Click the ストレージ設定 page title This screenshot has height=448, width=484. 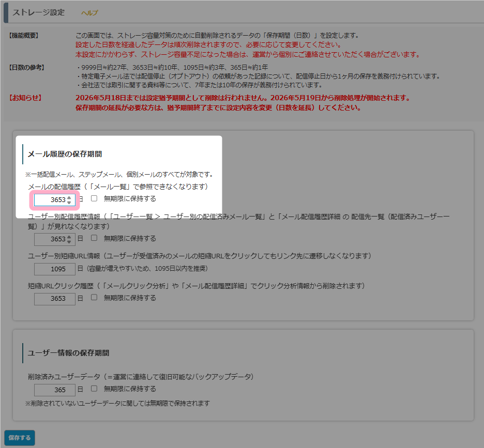(x=39, y=12)
